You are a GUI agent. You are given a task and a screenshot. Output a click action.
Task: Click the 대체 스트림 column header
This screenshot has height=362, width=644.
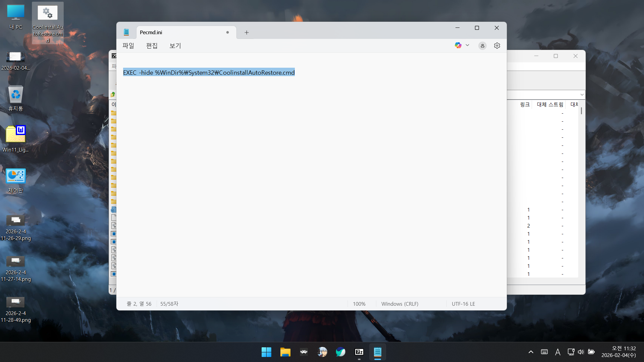pyautogui.click(x=550, y=105)
